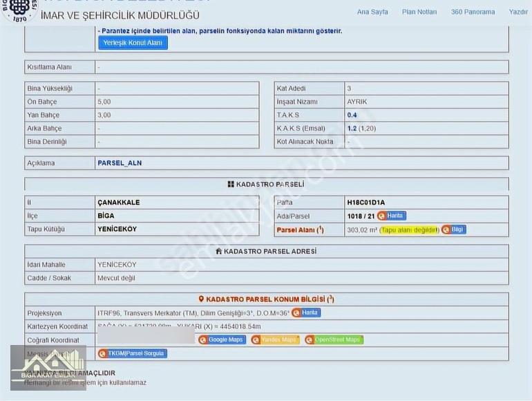Click orange icon on Ada/Parsel Harita button
The image size is (532, 401).
pos(381,216)
